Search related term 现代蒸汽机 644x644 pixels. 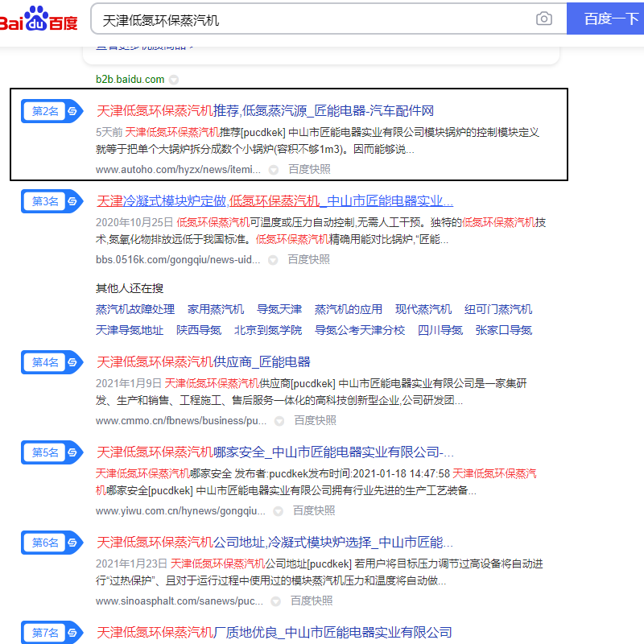423,309
